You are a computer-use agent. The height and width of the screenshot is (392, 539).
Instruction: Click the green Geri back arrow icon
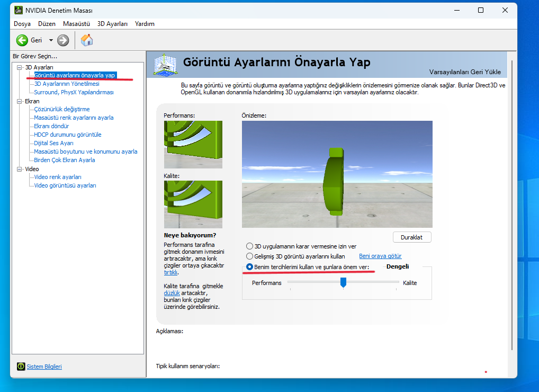(22, 40)
